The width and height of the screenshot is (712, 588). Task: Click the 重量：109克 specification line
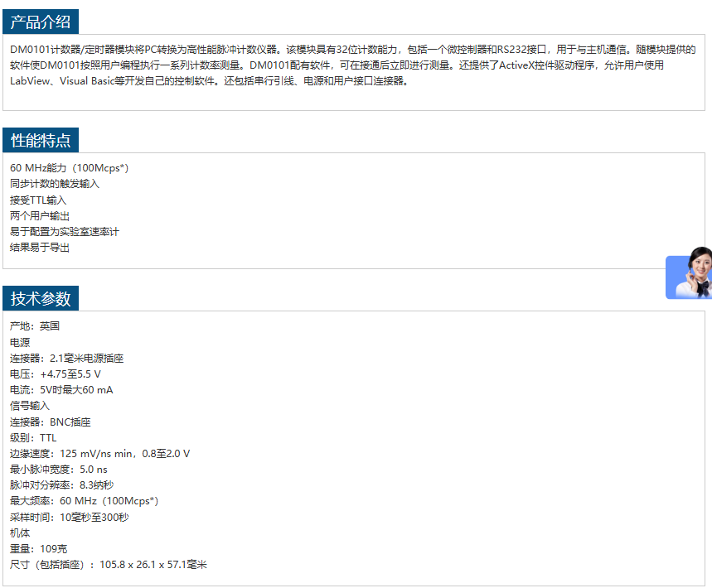[x=39, y=549]
